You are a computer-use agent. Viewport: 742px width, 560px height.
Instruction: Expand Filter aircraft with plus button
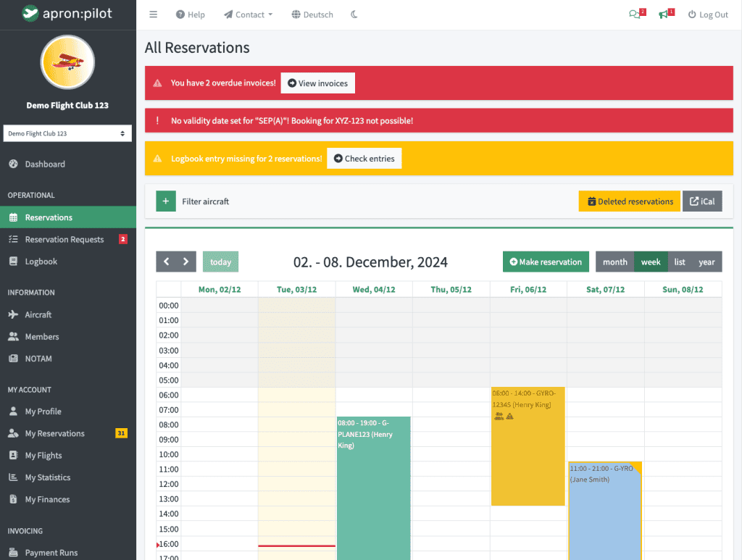click(166, 201)
